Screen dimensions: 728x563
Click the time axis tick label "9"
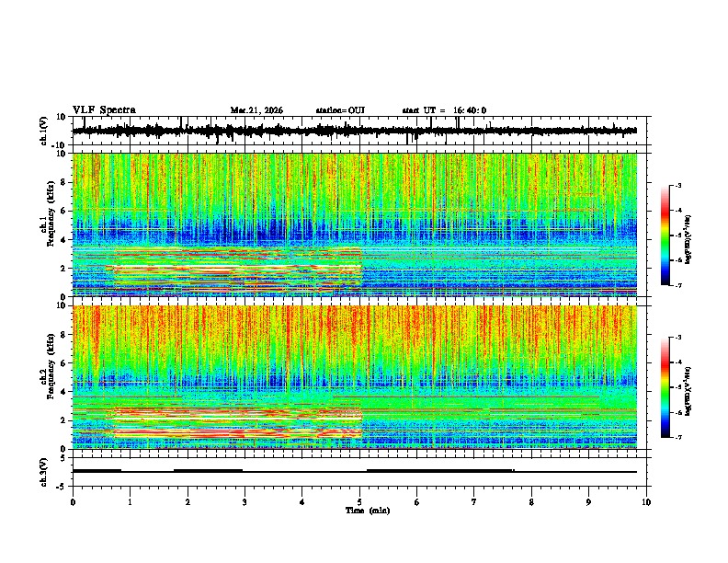[588, 502]
